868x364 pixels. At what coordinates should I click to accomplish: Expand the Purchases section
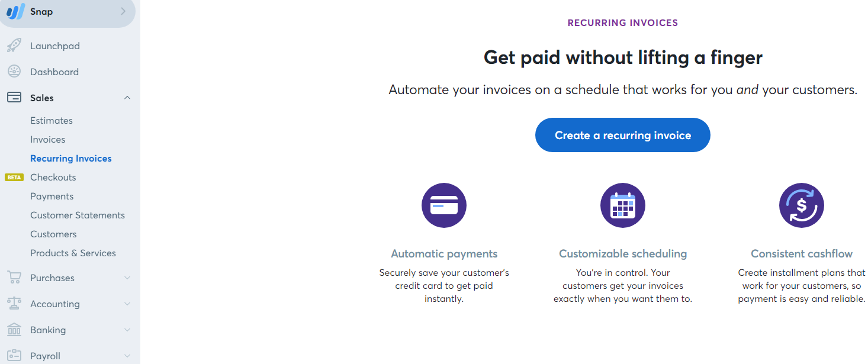(127, 277)
